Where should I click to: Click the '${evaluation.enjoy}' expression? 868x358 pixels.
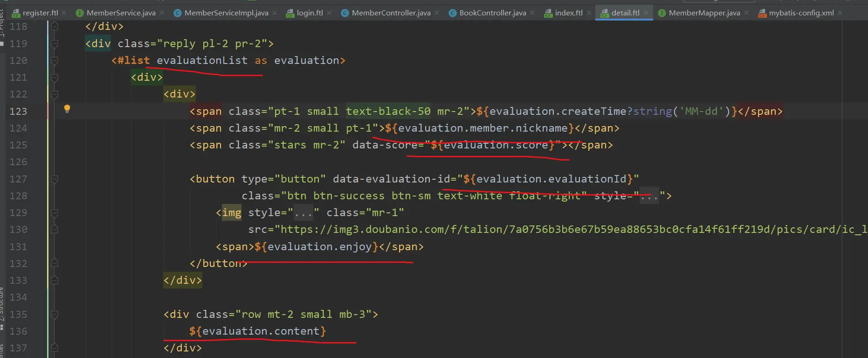[x=317, y=247]
